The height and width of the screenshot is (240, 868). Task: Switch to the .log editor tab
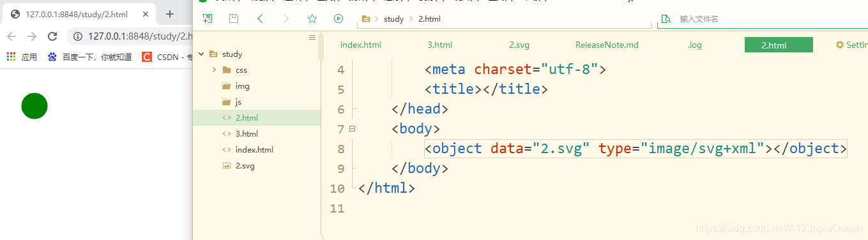(x=694, y=45)
